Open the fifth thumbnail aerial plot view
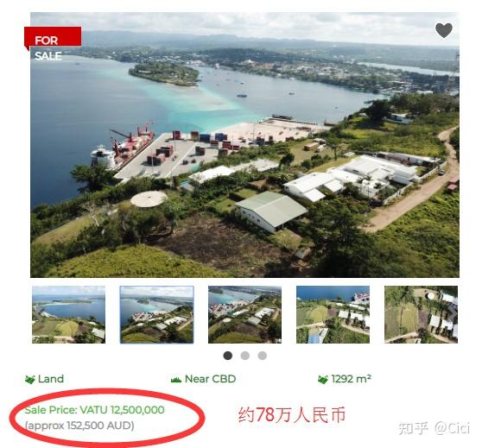The image size is (482, 448). click(x=422, y=315)
